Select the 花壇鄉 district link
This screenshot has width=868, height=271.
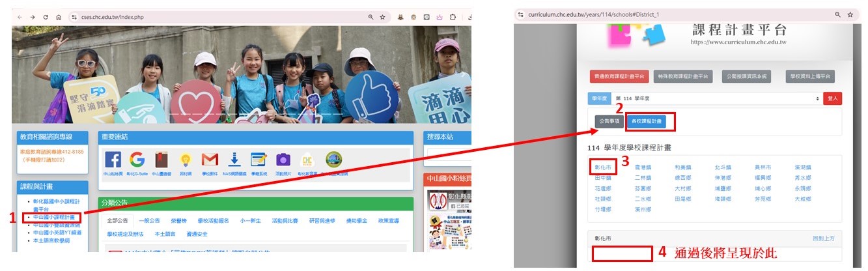pyautogui.click(x=602, y=188)
